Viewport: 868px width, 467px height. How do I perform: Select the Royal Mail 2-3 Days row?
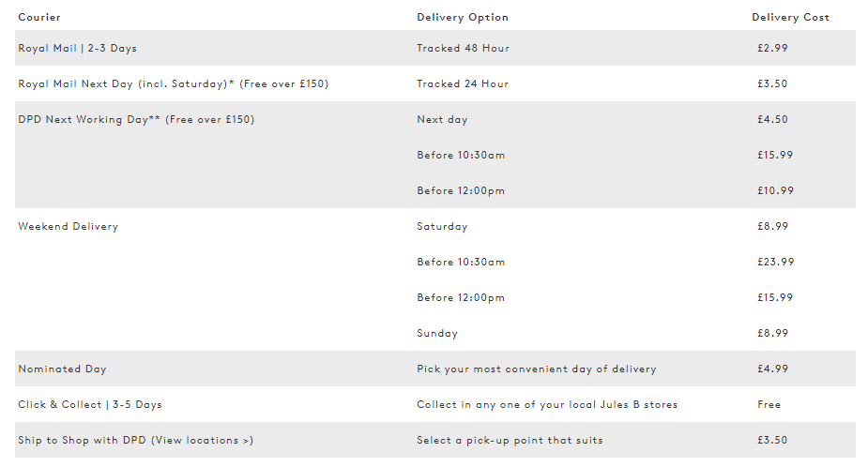point(435,48)
